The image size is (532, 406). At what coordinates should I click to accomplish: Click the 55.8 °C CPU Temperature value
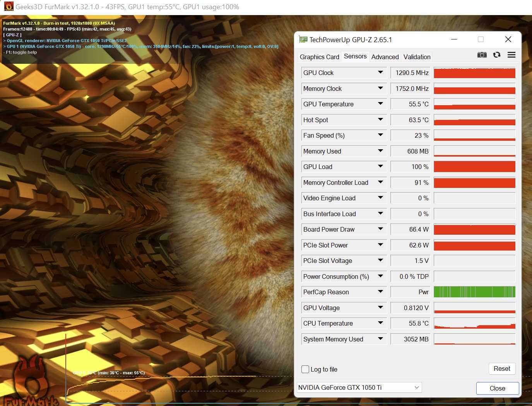(x=411, y=323)
